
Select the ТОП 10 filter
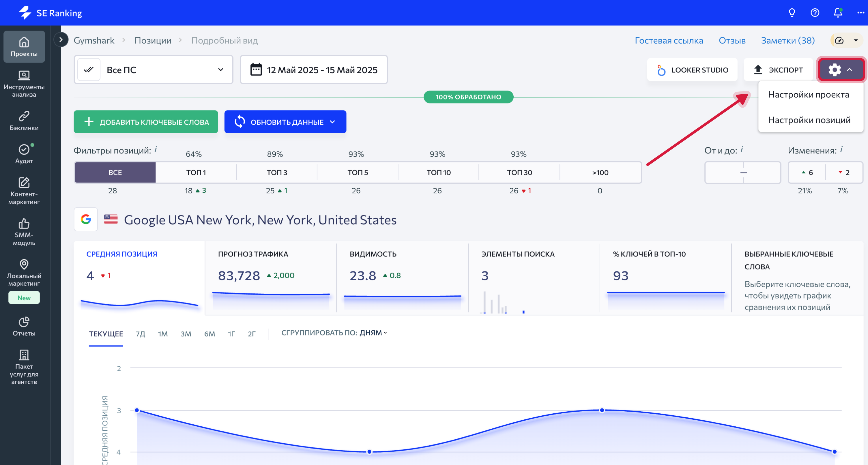coord(439,172)
